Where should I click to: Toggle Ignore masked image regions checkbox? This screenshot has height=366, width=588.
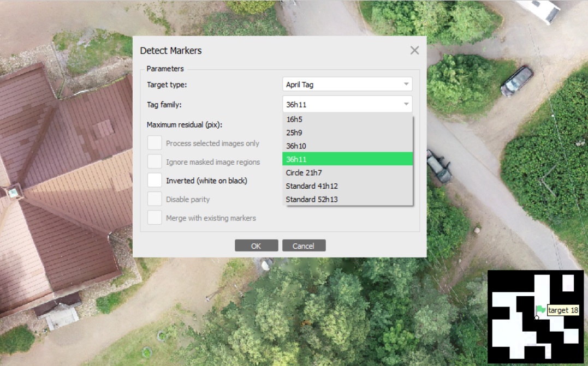[156, 162]
